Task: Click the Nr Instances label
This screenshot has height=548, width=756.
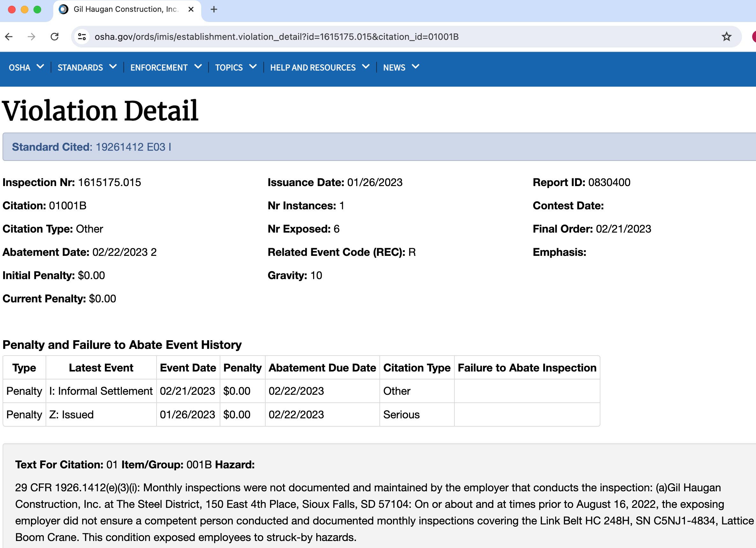Action: [x=302, y=206]
